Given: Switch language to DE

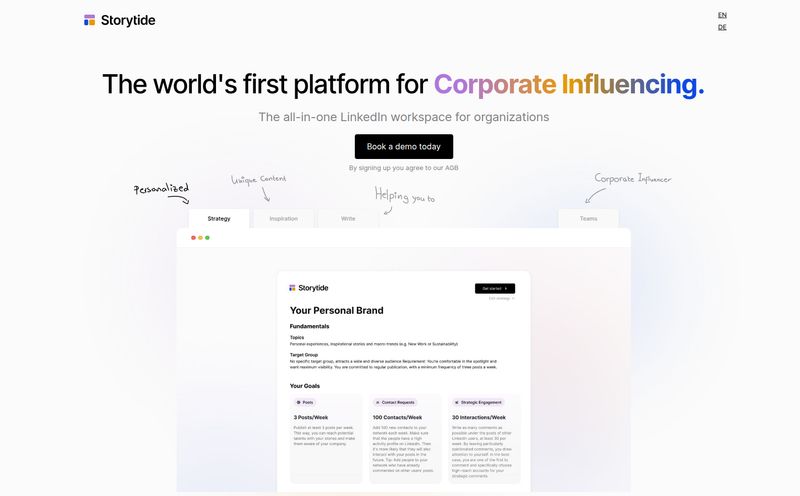Looking at the screenshot, I should click(x=722, y=28).
